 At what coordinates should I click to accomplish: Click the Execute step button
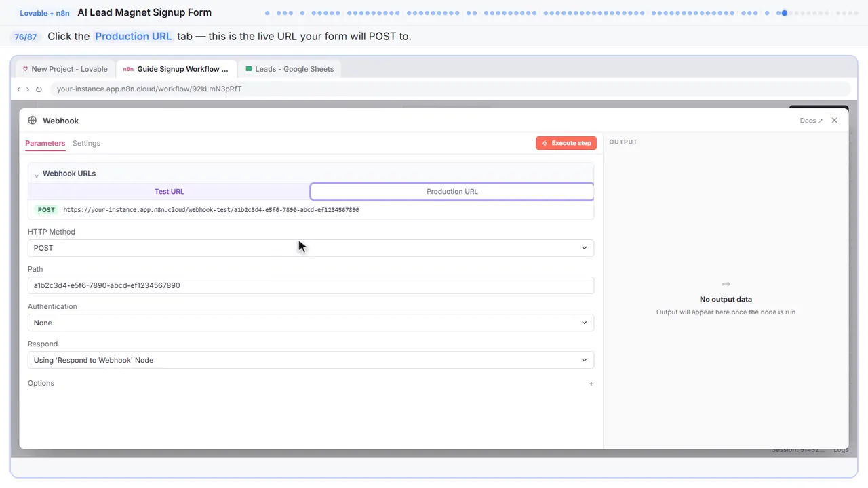pos(566,143)
